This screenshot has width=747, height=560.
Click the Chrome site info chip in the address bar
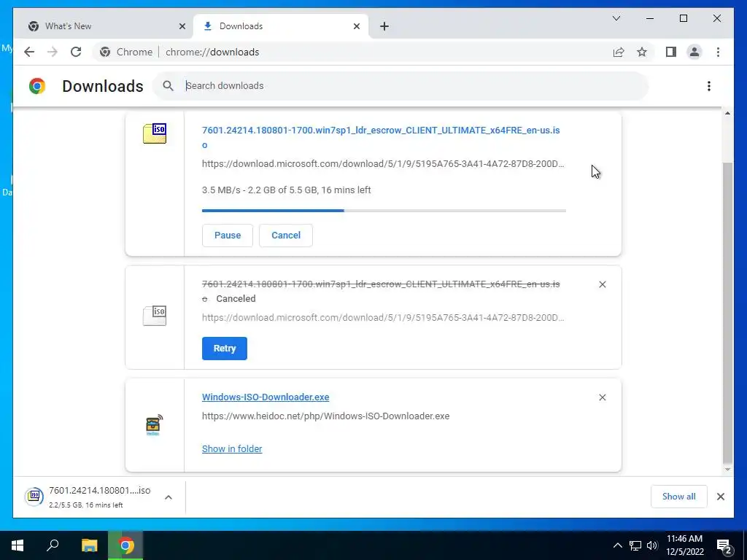point(126,52)
